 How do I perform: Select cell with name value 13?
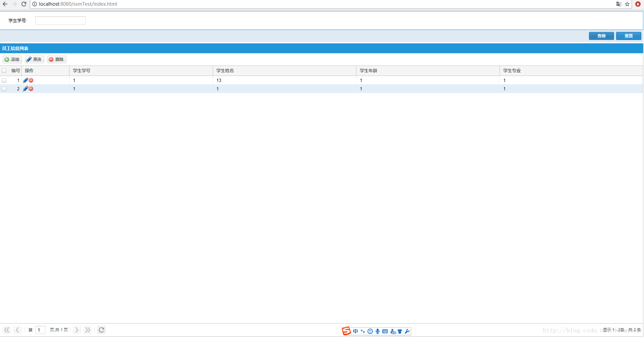coord(285,80)
